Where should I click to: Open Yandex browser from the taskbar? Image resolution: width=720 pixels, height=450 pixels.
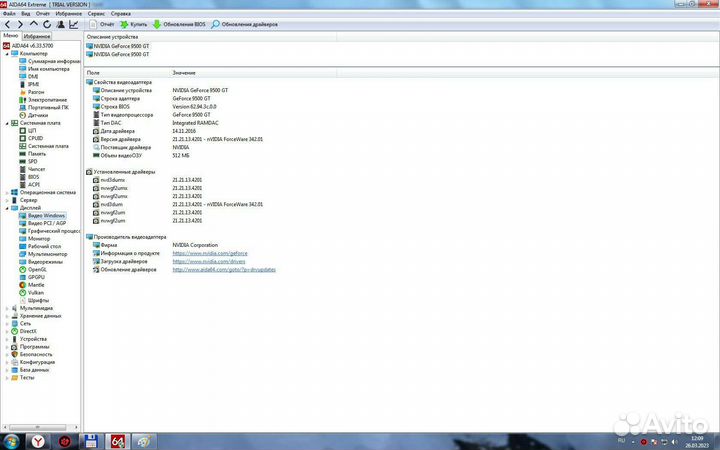click(x=38, y=442)
